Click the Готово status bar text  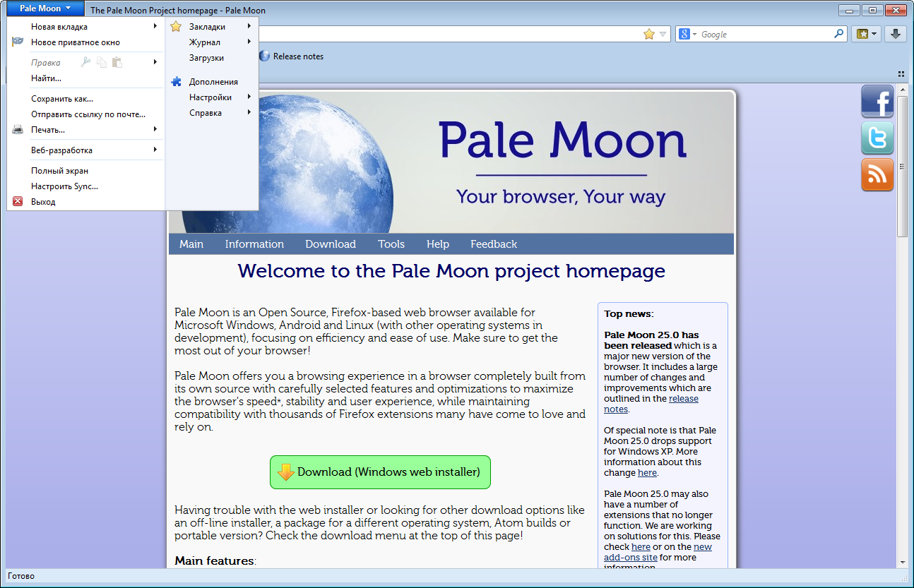coord(20,576)
